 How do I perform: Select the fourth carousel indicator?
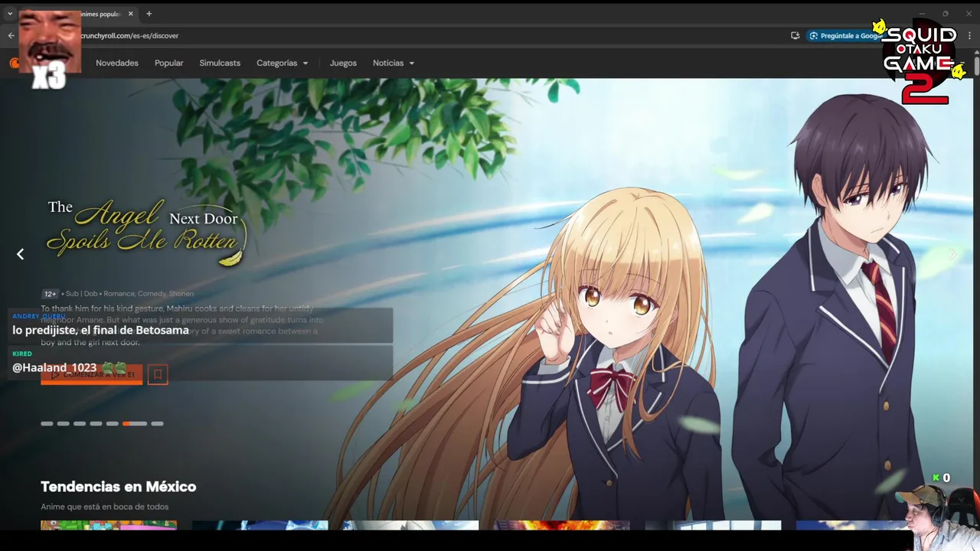tap(96, 423)
